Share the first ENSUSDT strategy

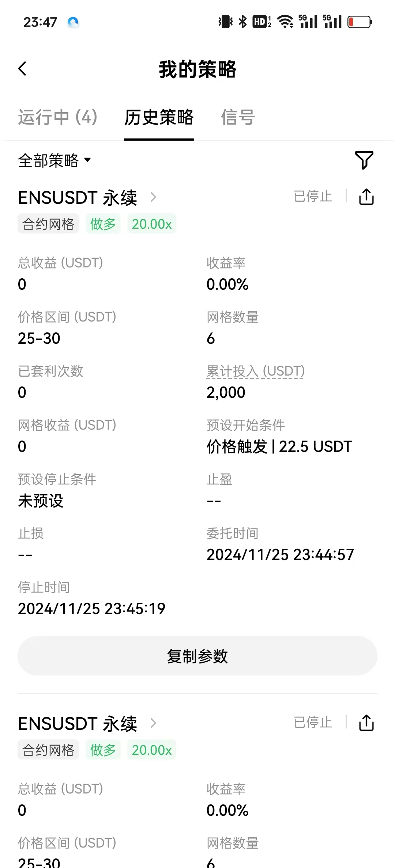[366, 197]
